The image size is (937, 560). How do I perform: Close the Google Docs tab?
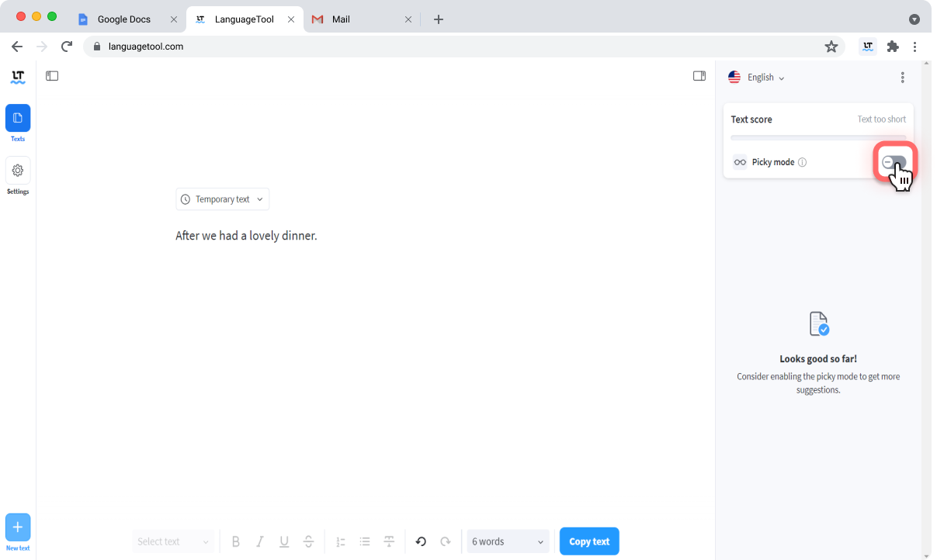pos(174,19)
